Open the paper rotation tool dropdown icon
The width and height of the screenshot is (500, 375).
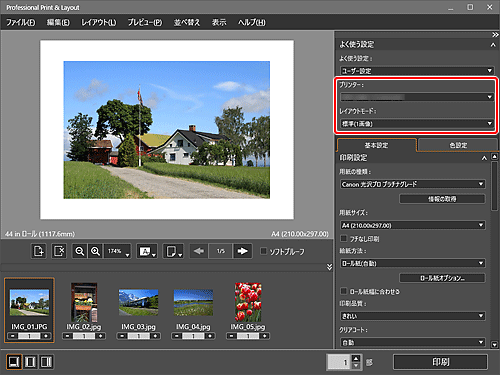[x=173, y=251]
